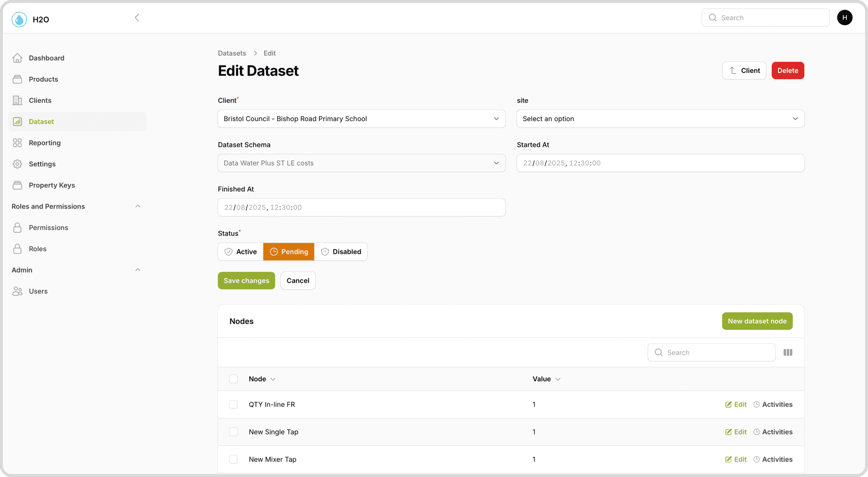
Task: Toggle the select-all checkbox in Nodes header
Action: (233, 379)
